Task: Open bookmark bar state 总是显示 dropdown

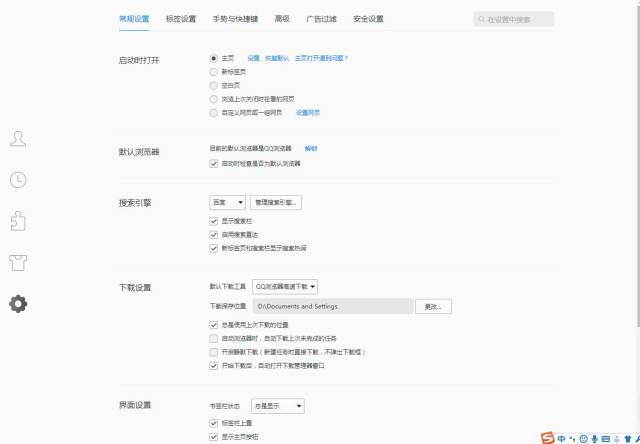Action: click(x=278, y=406)
